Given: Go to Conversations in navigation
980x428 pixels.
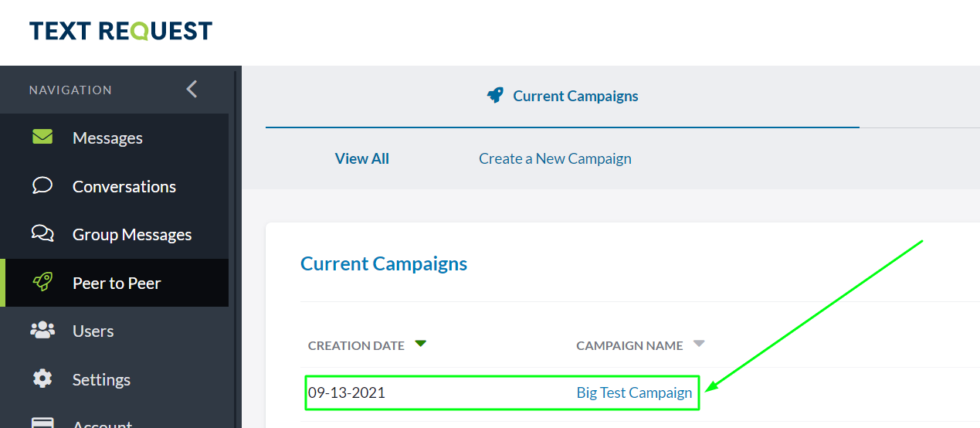Looking at the screenshot, I should point(124,186).
